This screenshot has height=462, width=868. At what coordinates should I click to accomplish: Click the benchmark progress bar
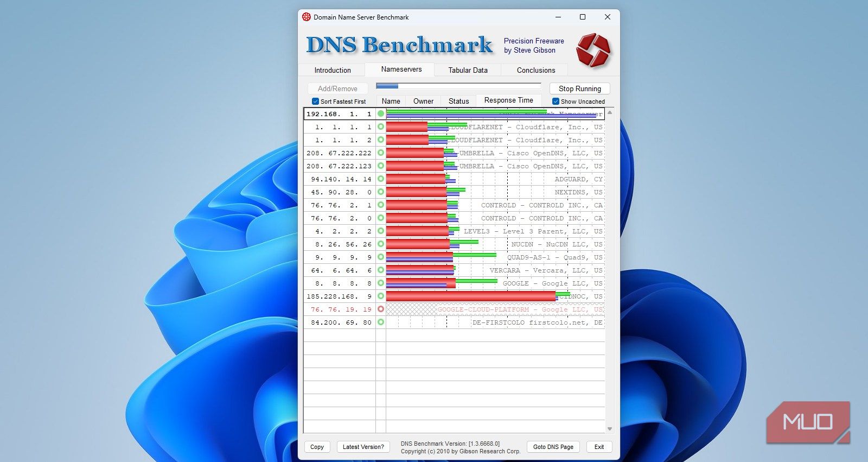[458, 86]
